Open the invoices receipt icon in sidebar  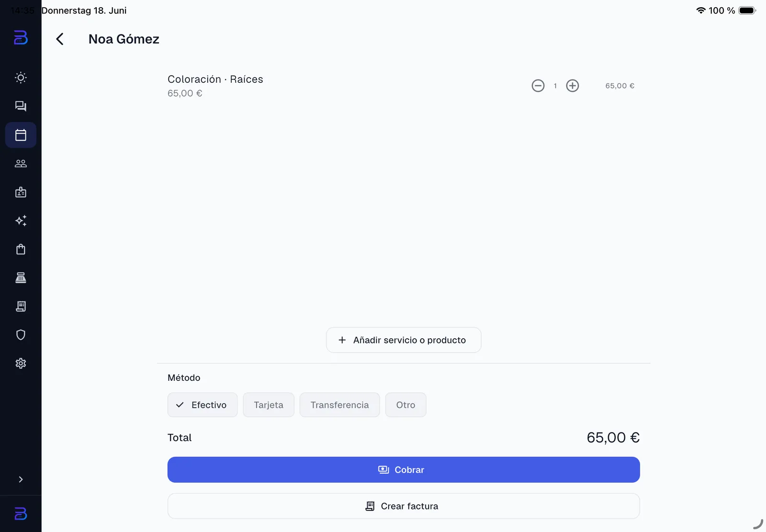[x=21, y=306]
